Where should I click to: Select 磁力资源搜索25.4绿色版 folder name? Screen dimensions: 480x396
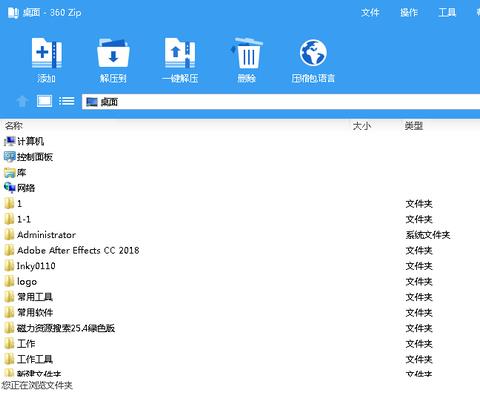(x=66, y=328)
